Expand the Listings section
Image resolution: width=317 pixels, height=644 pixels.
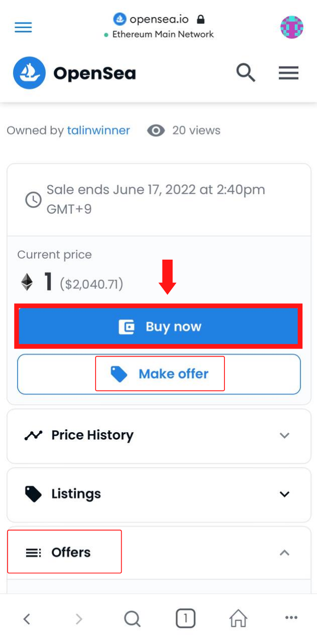[x=159, y=495]
